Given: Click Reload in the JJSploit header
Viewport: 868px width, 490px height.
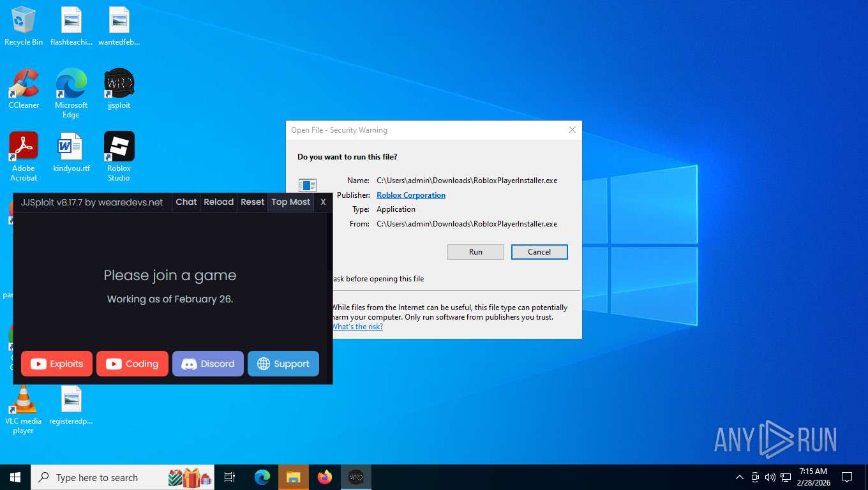Looking at the screenshot, I should pyautogui.click(x=219, y=202).
